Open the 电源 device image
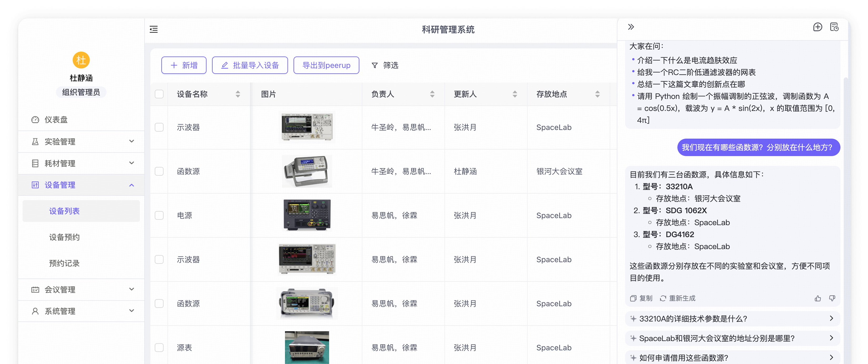 [x=307, y=215]
